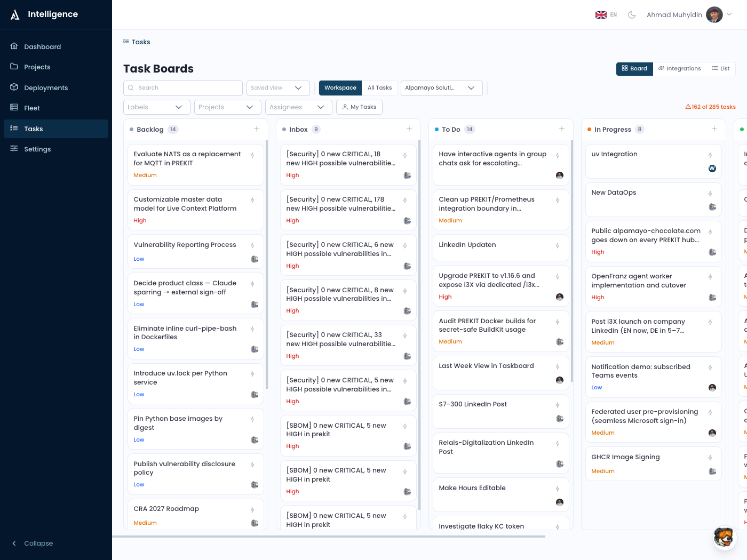Switch to Board view

tap(634, 69)
